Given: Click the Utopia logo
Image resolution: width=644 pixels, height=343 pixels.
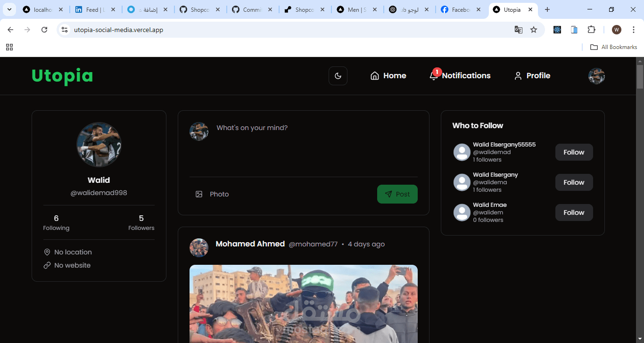Looking at the screenshot, I should click(62, 76).
